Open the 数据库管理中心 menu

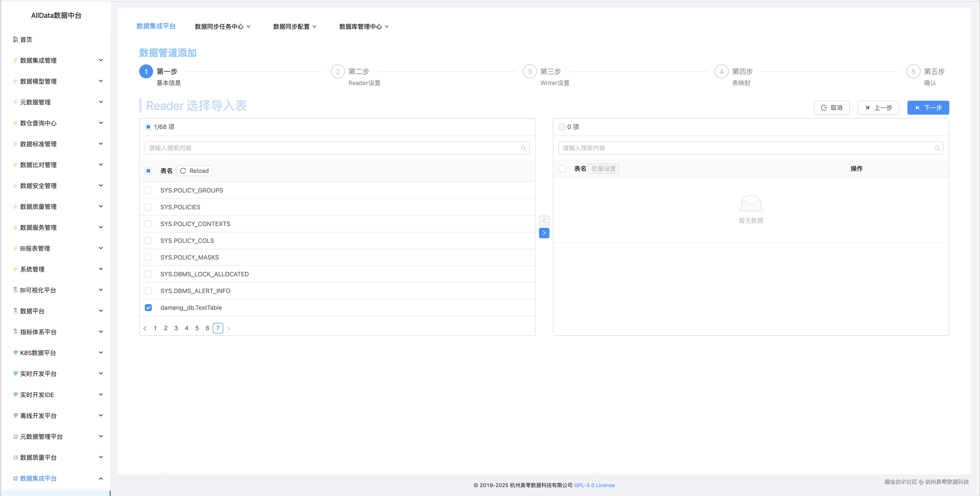click(x=363, y=26)
